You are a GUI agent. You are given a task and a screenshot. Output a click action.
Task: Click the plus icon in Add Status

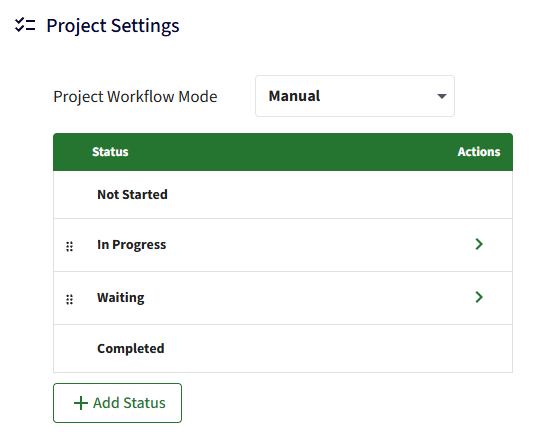tap(81, 403)
